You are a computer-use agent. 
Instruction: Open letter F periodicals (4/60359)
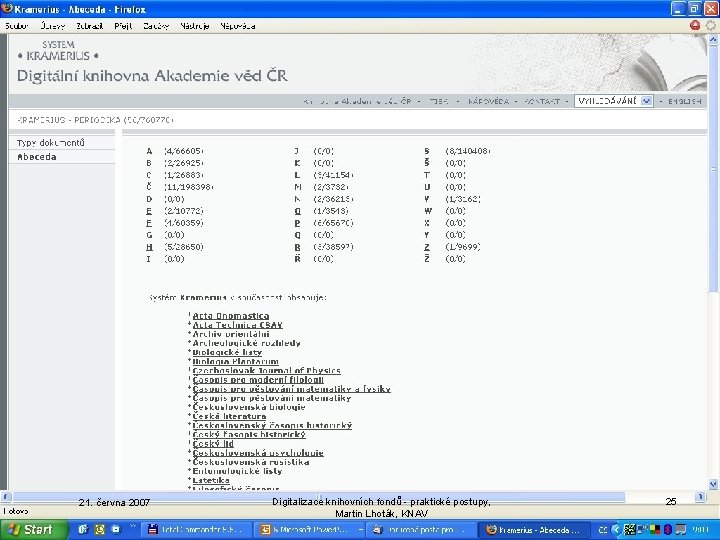(x=149, y=223)
